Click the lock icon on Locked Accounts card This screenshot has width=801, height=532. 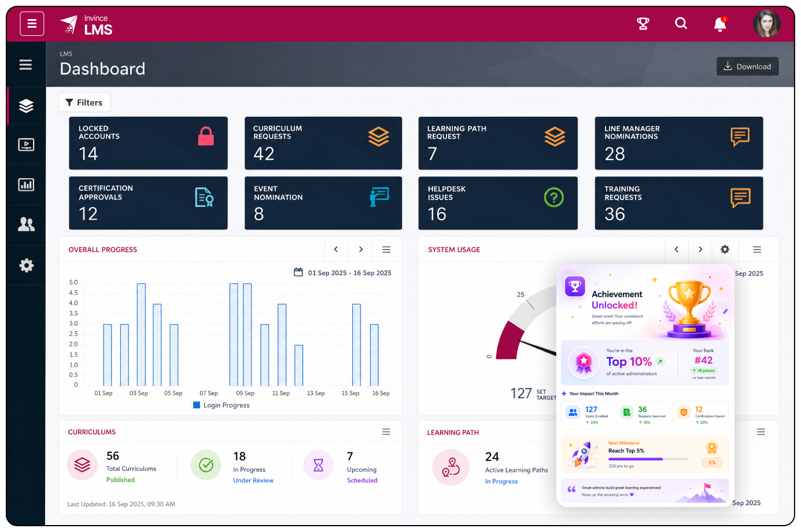206,136
